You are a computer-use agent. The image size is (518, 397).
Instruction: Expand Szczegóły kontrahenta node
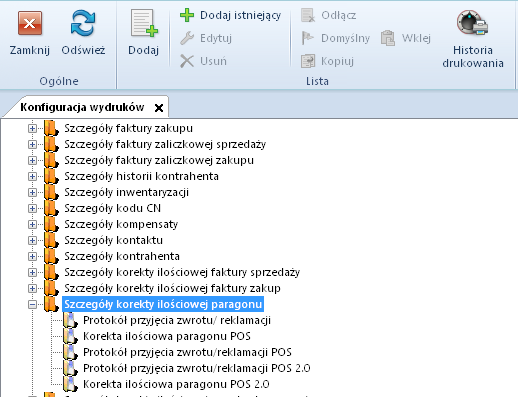[x=32, y=256]
